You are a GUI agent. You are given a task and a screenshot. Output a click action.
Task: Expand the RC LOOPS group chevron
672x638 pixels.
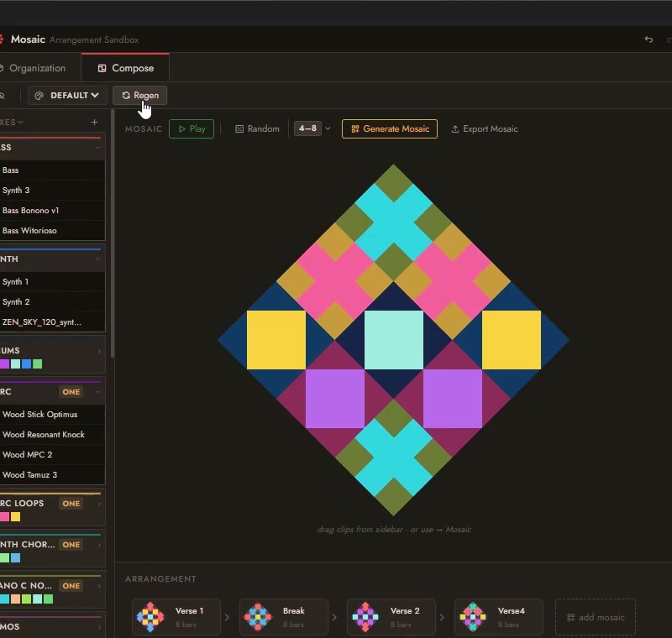point(99,504)
